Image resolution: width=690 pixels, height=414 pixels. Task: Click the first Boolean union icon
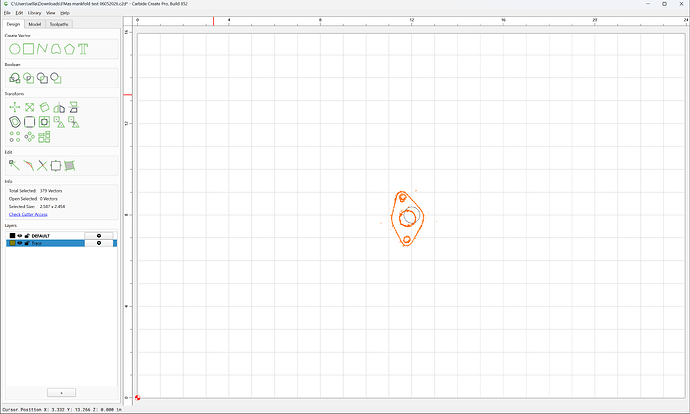[x=15, y=78]
